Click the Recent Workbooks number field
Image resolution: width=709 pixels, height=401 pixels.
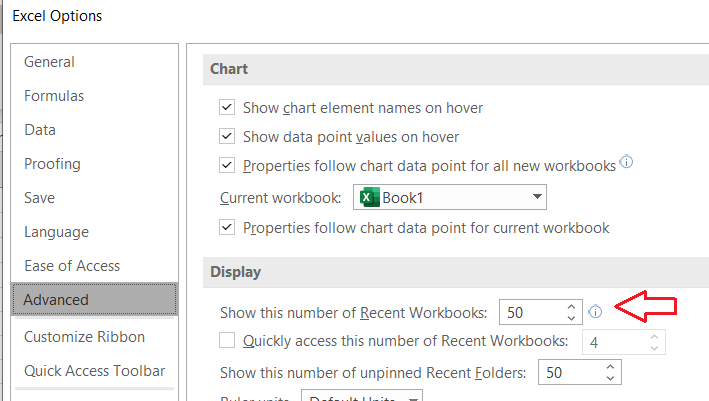[530, 312]
